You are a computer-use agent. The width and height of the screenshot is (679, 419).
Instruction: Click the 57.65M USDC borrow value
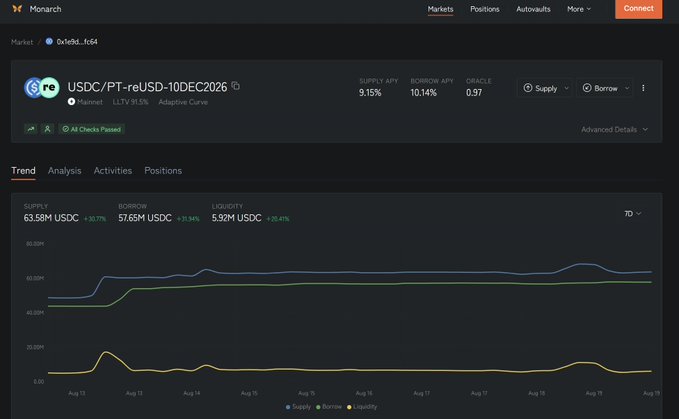pyautogui.click(x=145, y=218)
